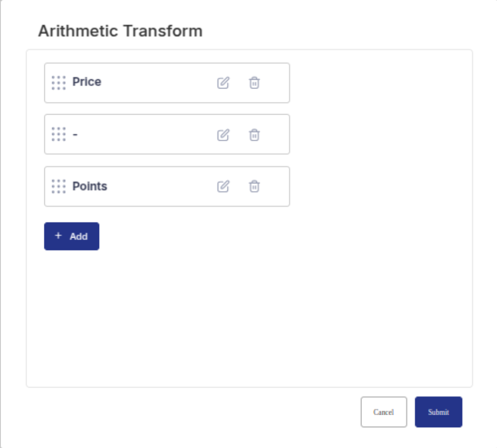Cancel the Arithmetic Transform dialog

tap(383, 412)
